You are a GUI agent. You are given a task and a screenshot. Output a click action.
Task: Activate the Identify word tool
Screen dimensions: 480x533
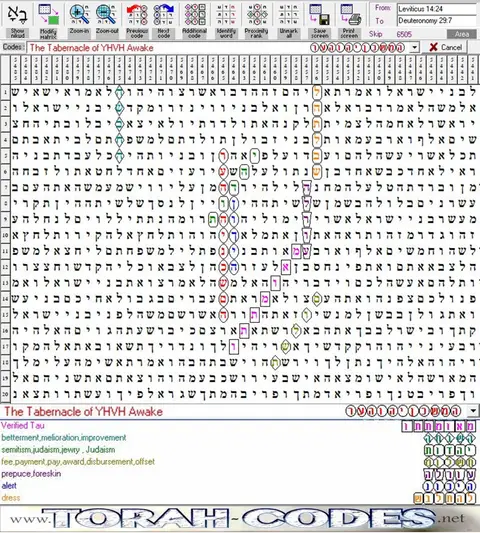coord(226,20)
